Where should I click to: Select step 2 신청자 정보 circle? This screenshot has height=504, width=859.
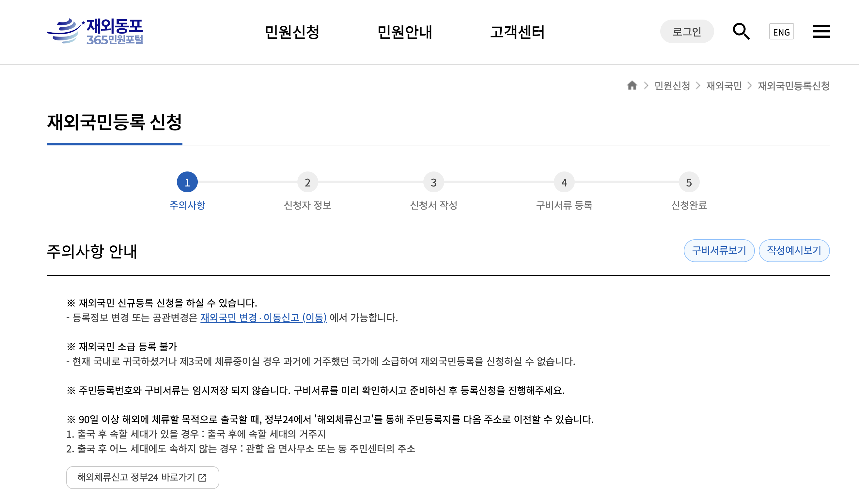(307, 183)
